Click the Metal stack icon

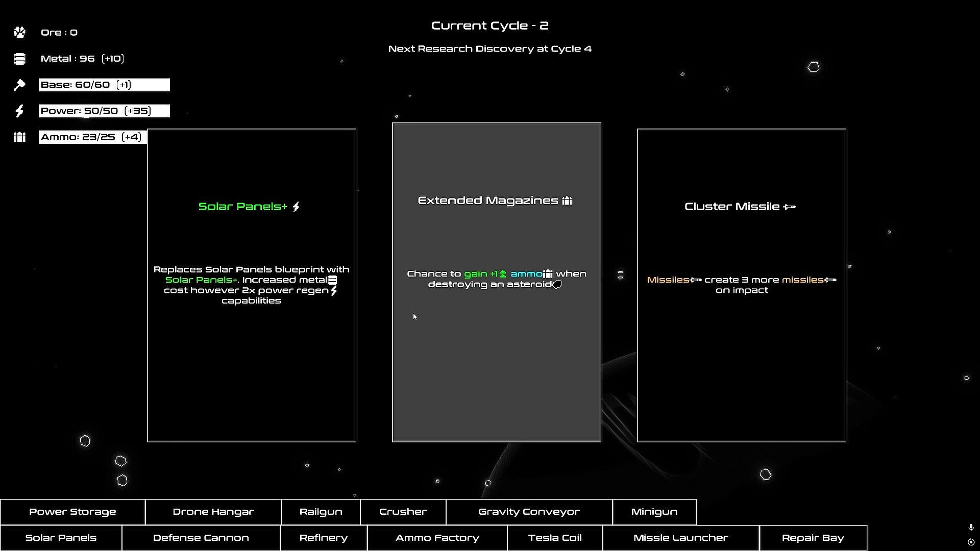point(19,59)
